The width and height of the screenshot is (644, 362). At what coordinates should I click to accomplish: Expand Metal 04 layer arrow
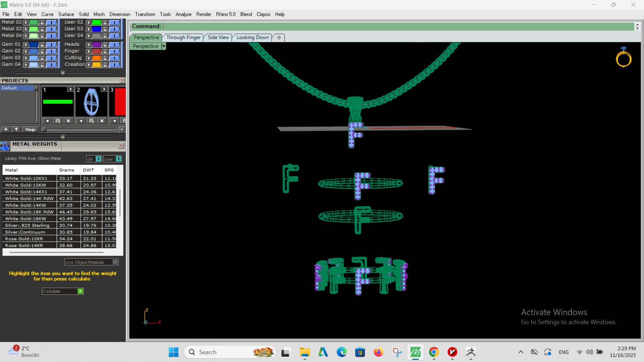tap(26, 36)
